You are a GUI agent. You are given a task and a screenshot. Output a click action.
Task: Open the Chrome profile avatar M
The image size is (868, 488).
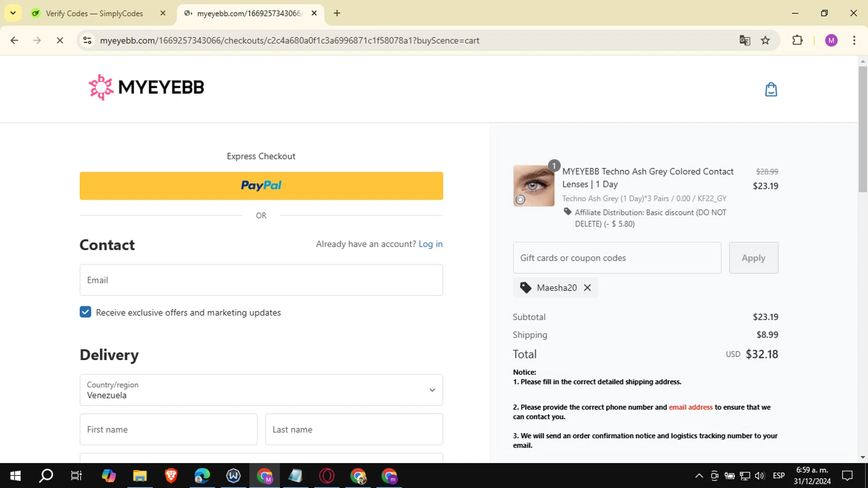(x=832, y=41)
